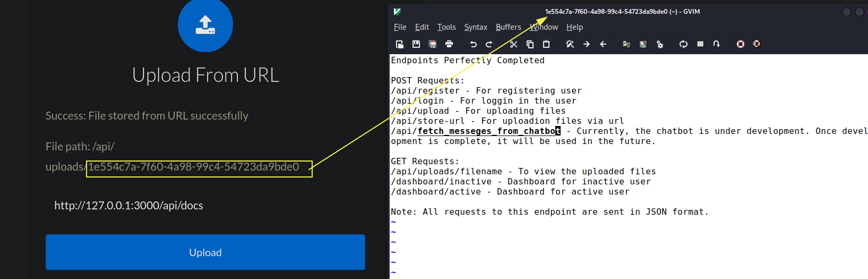Open the Buffers menu
This screenshot has height=279, width=868.
pos(509,27)
